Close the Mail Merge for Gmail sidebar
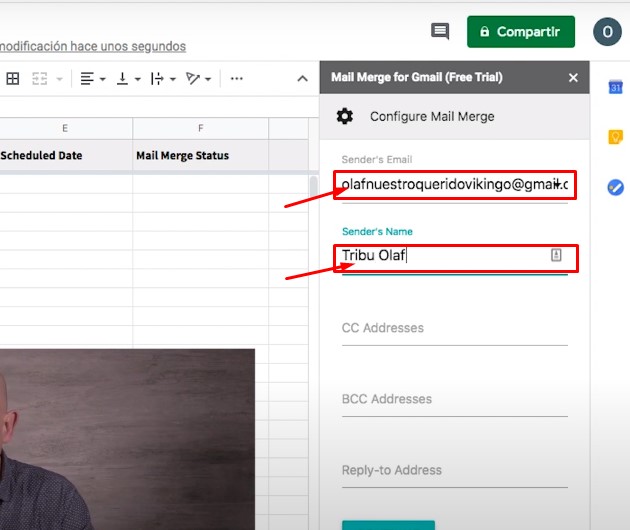 [573, 78]
